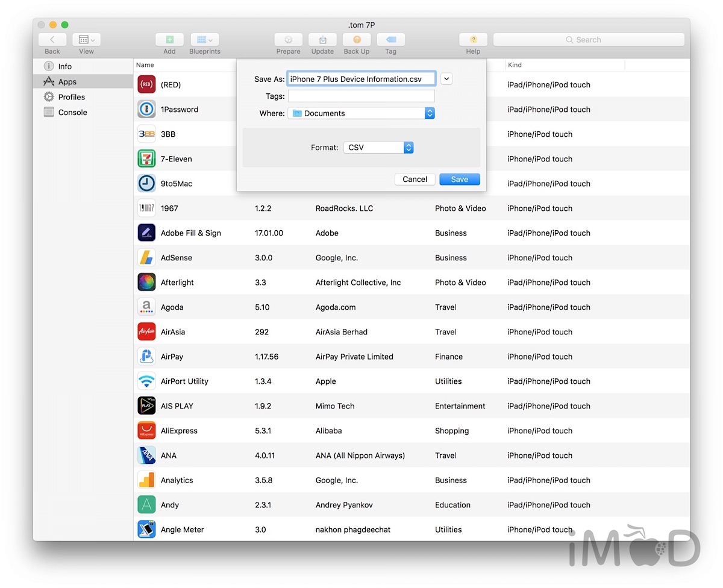Change the Format popup from CSV
This screenshot has width=723, height=588.
coord(378,148)
